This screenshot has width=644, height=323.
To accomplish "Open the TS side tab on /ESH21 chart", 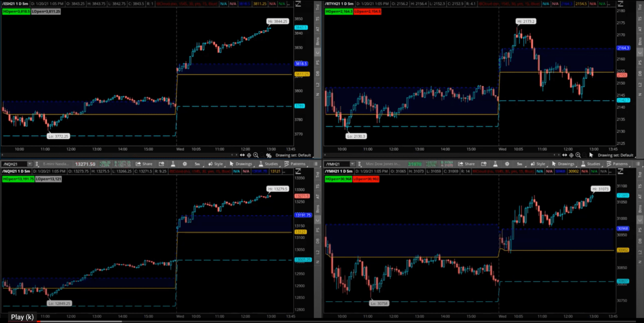I will coord(318,19).
